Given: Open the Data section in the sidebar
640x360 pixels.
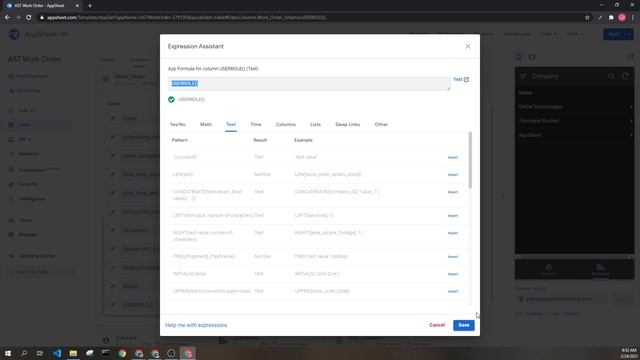Looking at the screenshot, I should (x=24, y=125).
